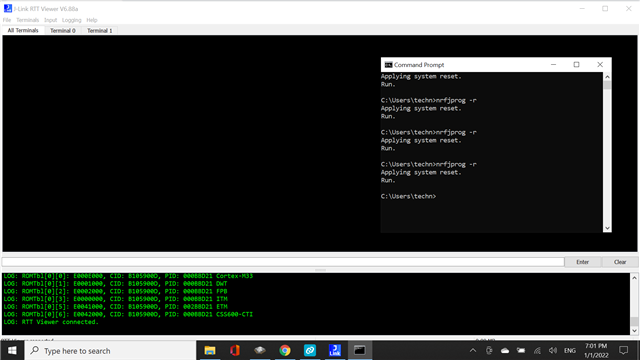Open the Windows Start menu
Image resolution: width=640 pixels, height=360 pixels.
point(12,351)
